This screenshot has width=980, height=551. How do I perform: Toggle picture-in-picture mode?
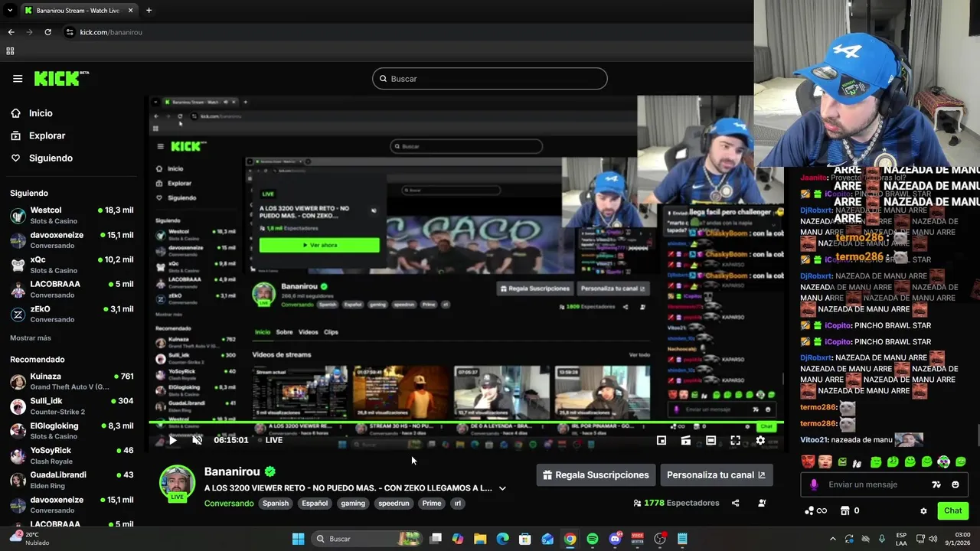pos(661,440)
